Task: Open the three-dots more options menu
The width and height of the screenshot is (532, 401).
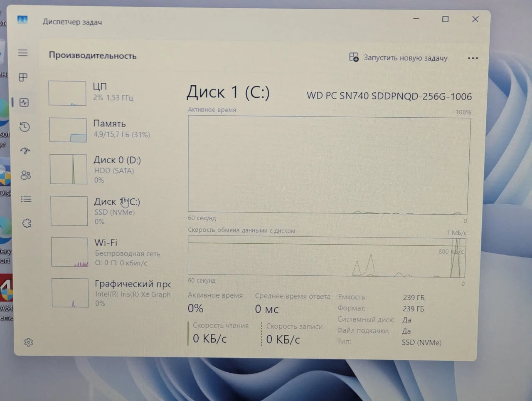Action: (473, 58)
